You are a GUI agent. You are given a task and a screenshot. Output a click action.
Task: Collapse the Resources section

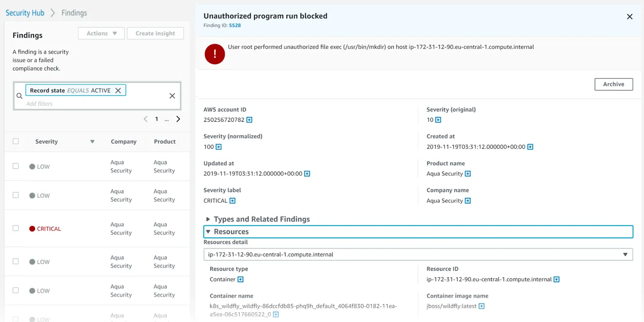418,232
